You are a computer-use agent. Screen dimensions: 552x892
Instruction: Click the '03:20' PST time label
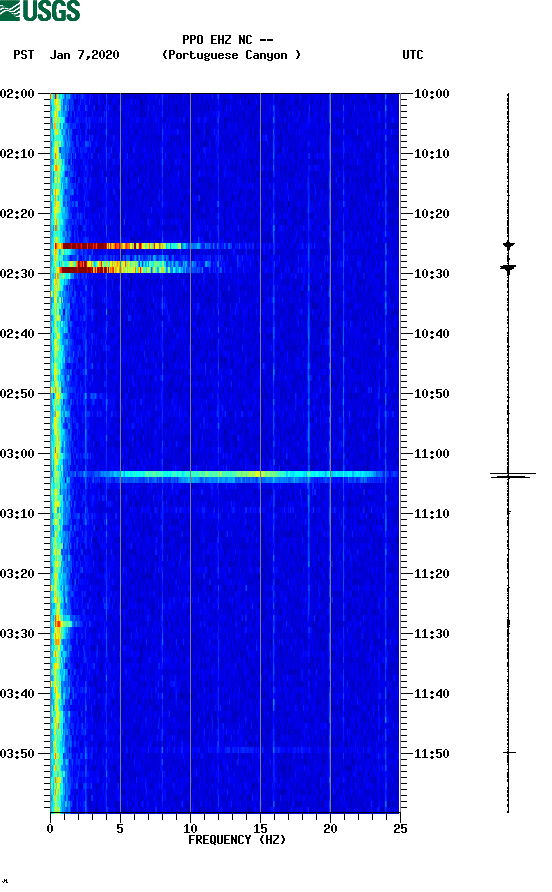click(18, 574)
